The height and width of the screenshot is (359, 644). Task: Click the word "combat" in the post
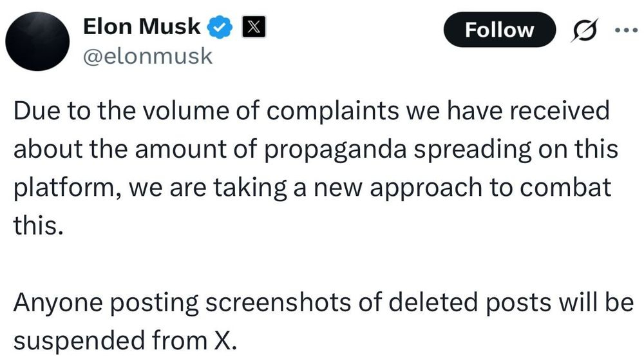pyautogui.click(x=565, y=187)
